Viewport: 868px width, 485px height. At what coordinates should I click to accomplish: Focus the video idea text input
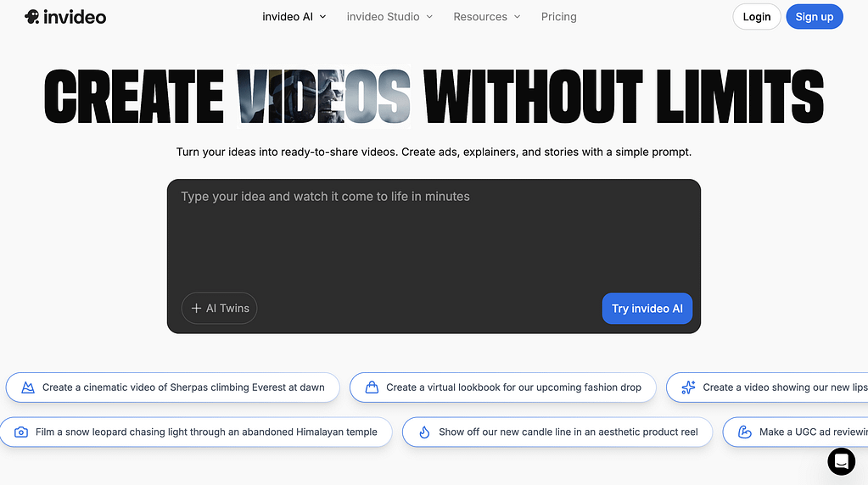(433, 237)
